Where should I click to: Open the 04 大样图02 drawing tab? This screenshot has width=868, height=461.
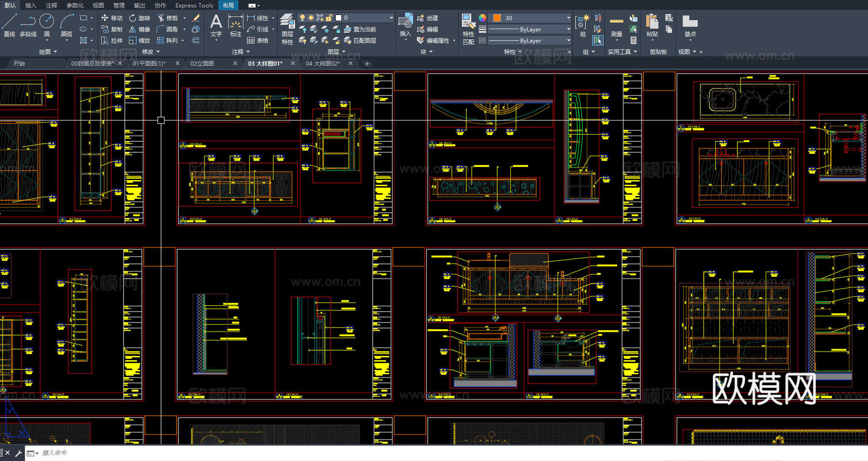(x=323, y=63)
